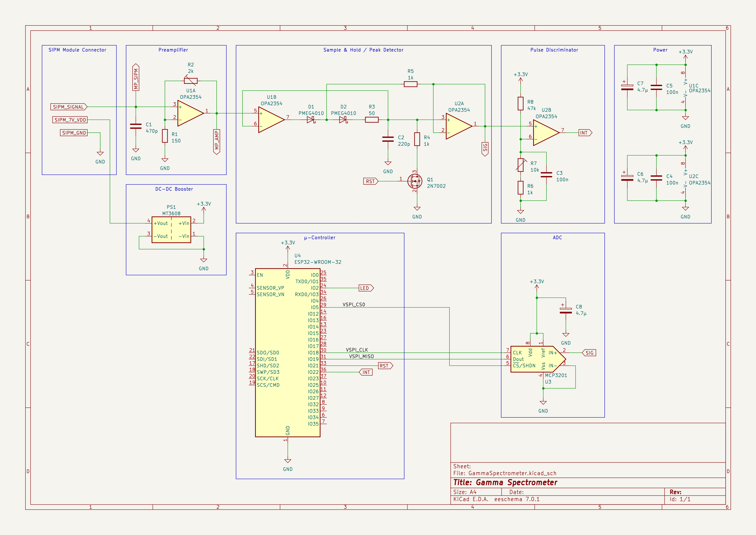The width and height of the screenshot is (756, 535).
Task: Select the C4 100n capacitor
Action: coord(656,178)
